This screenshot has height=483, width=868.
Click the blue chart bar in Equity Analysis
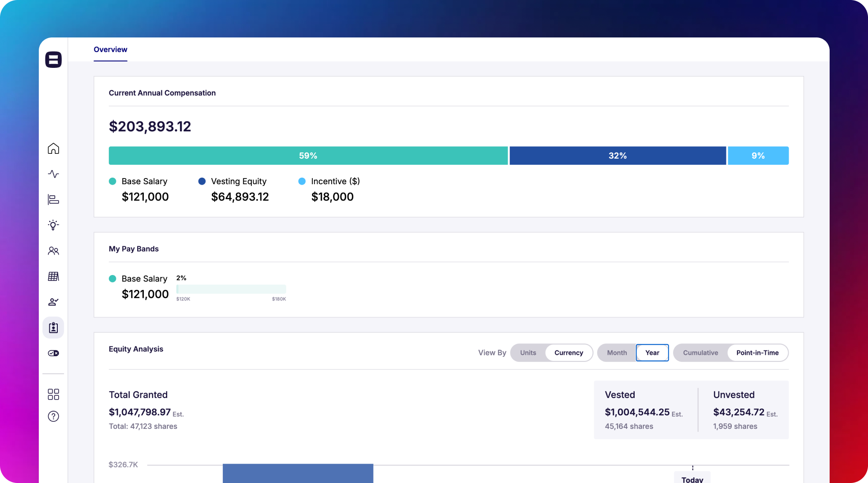298,473
